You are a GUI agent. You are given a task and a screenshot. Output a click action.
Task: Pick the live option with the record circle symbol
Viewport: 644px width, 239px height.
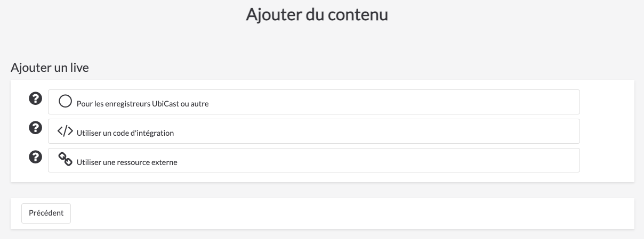coord(313,102)
